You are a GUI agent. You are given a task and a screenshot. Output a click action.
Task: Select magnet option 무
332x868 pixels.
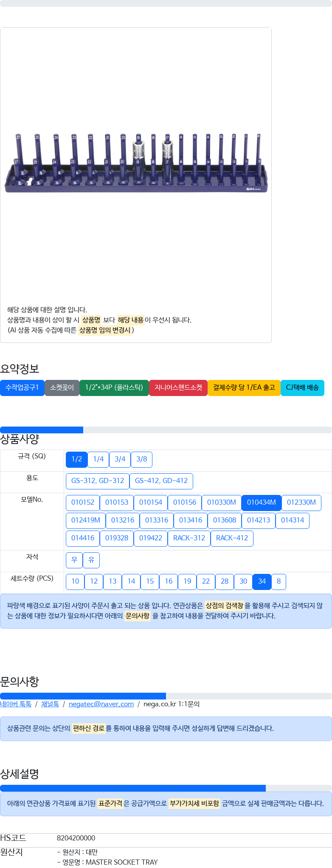point(74,560)
